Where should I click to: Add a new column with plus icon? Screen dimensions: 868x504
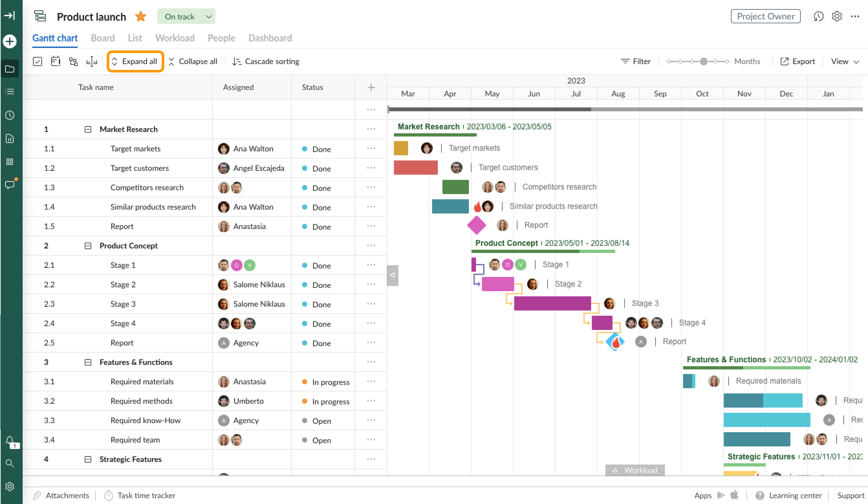click(371, 87)
